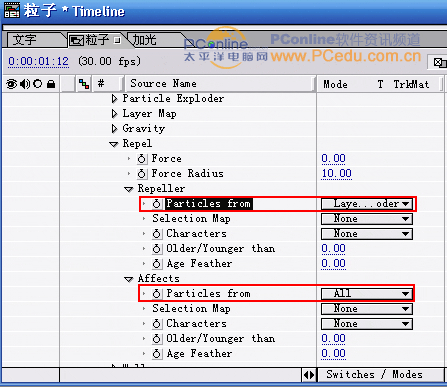Click the parent hierarchy column icon

pos(84,84)
